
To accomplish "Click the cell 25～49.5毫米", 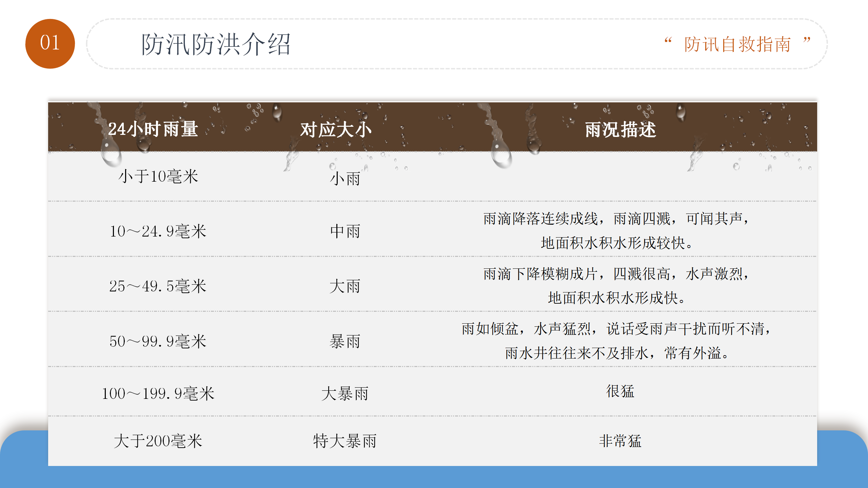I will (158, 286).
